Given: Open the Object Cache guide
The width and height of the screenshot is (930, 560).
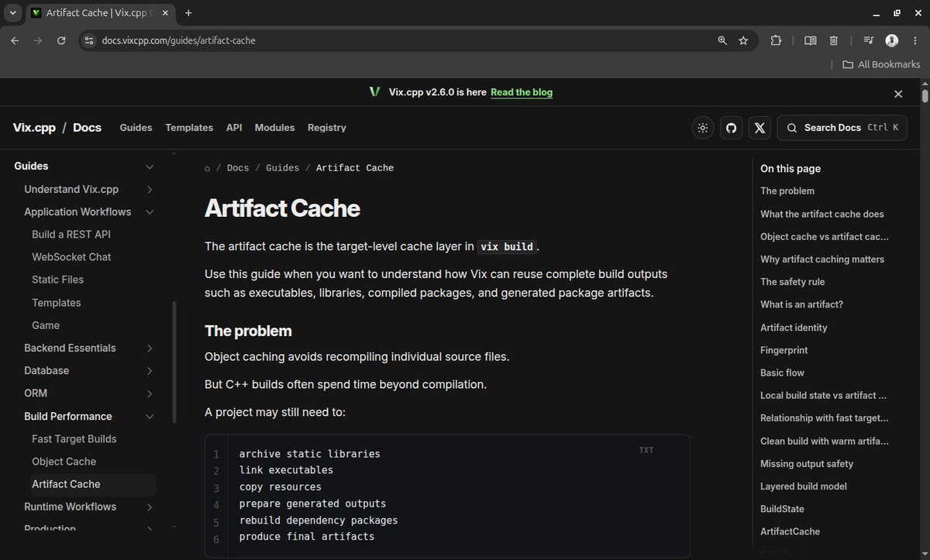Looking at the screenshot, I should click(x=64, y=462).
